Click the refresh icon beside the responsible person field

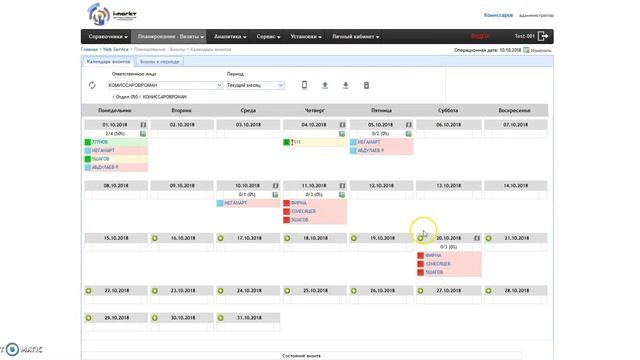tap(92, 85)
